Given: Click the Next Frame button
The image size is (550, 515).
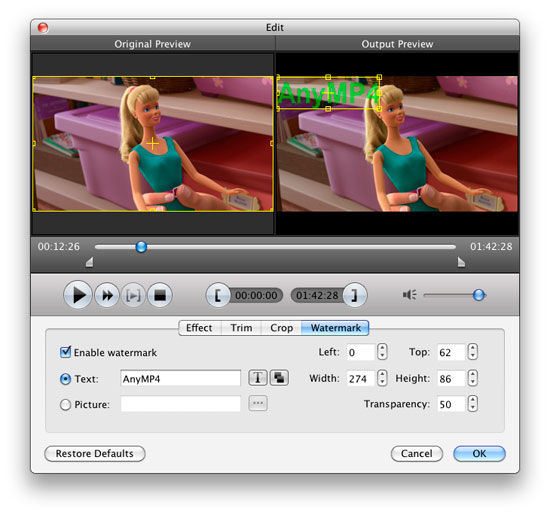Looking at the screenshot, I should click(133, 295).
